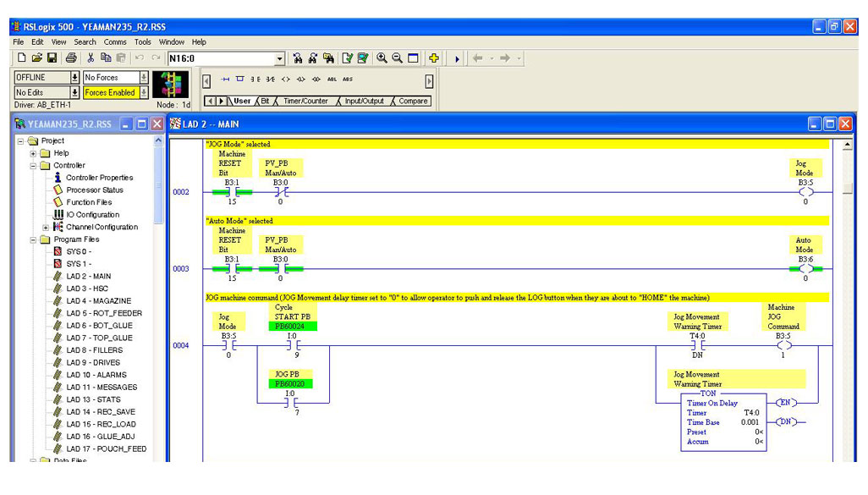Click the Open folder toolbar icon
The image size is (868, 495).
pyautogui.click(x=36, y=58)
